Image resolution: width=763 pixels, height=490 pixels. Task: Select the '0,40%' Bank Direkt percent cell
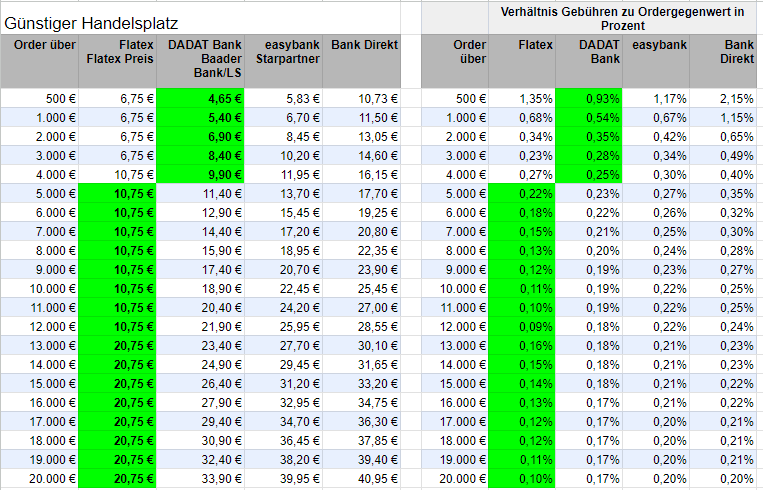click(x=723, y=175)
